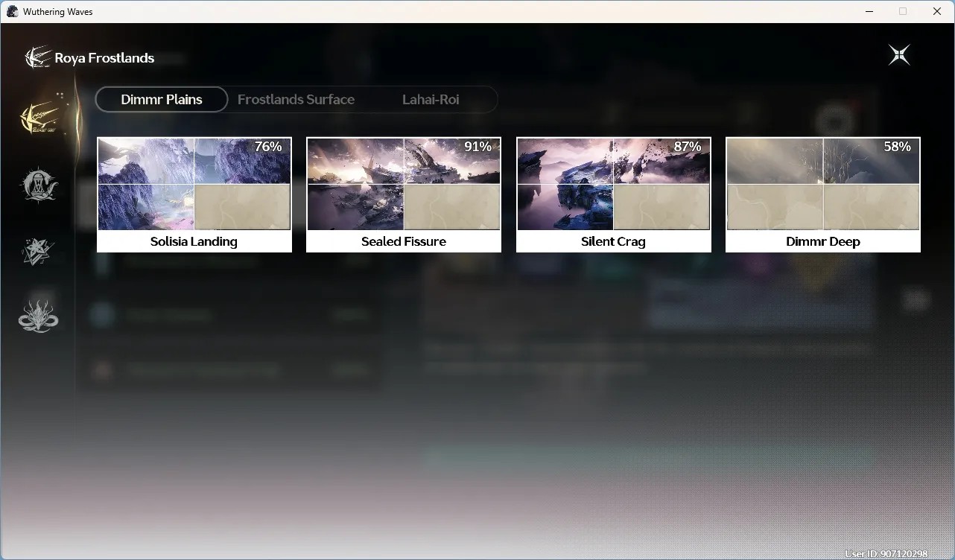The width and height of the screenshot is (955, 560).
Task: Go to the Lahai-Roi tab
Action: click(x=431, y=99)
